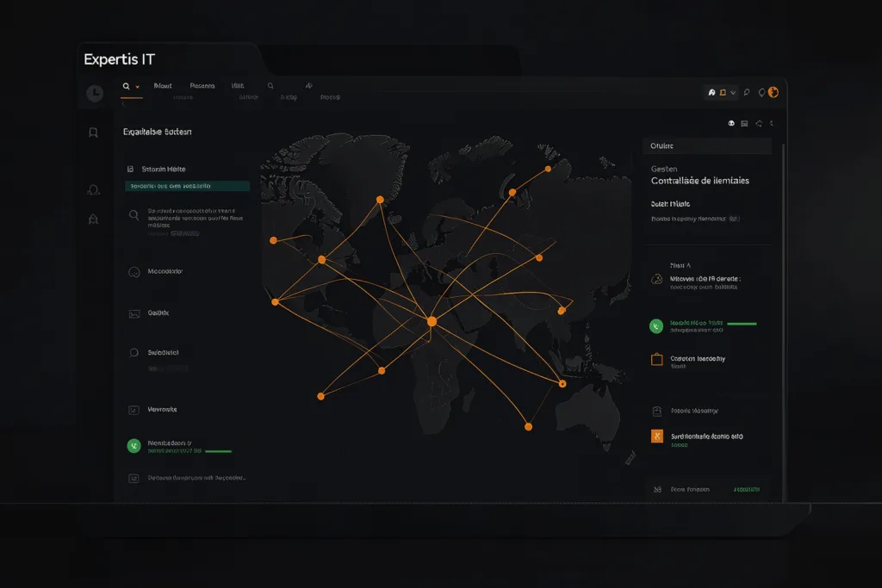Go back using the small chevron under the search tab
Image resolution: width=882 pixels, height=588 pixels.
(123, 104)
